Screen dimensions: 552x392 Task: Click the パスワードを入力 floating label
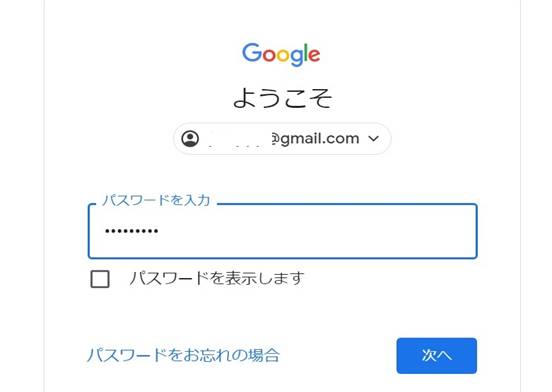(x=156, y=200)
